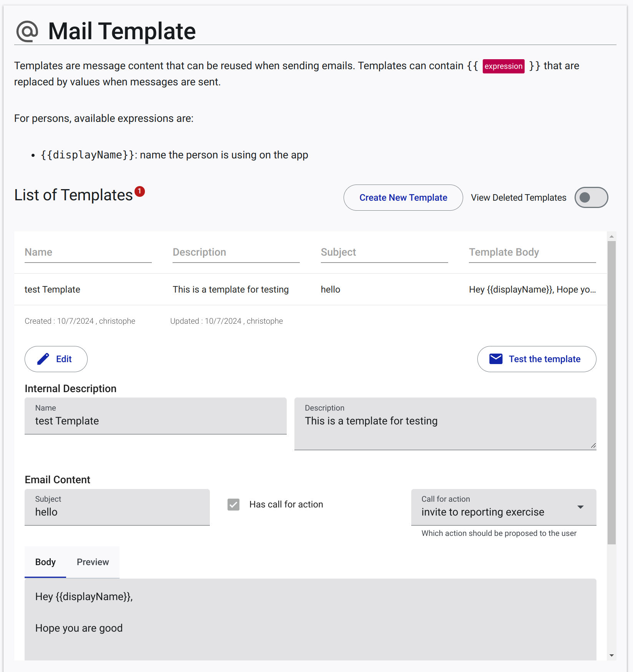Click the 'Hey {{displayName}}, Hope yo...' cell
The image size is (633, 672).
point(532,289)
